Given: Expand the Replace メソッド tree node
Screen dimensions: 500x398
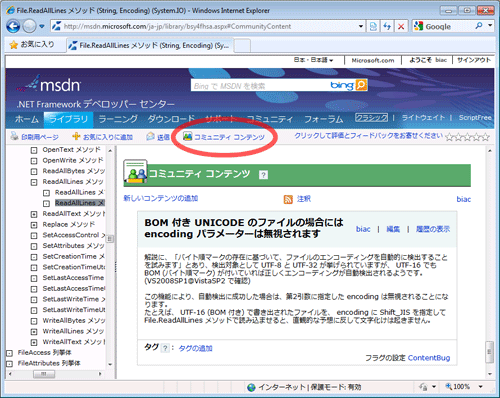Looking at the screenshot, I should 34,225.
